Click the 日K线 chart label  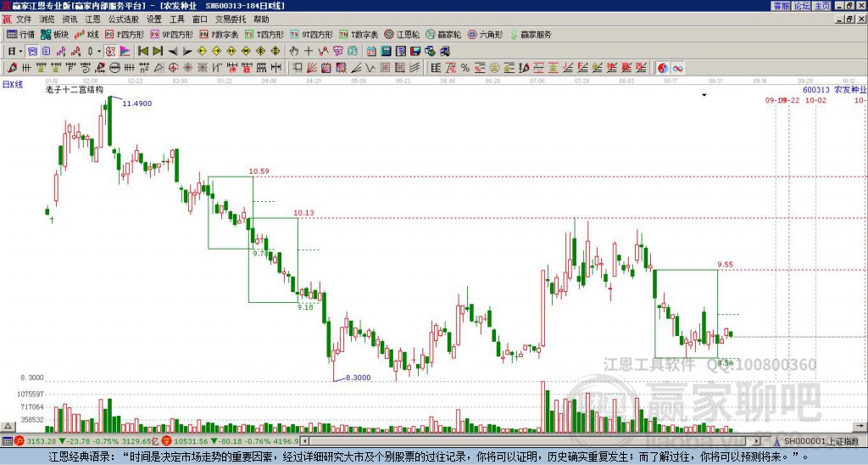coord(12,84)
